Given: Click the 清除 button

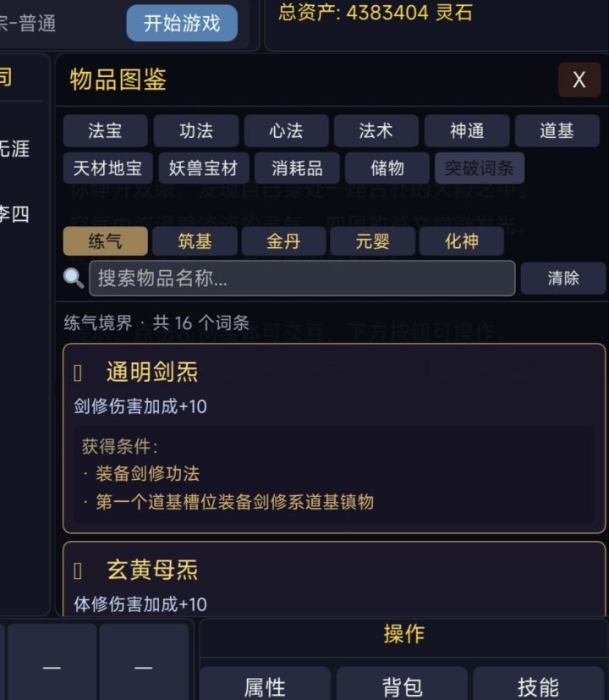Looking at the screenshot, I should tap(562, 278).
